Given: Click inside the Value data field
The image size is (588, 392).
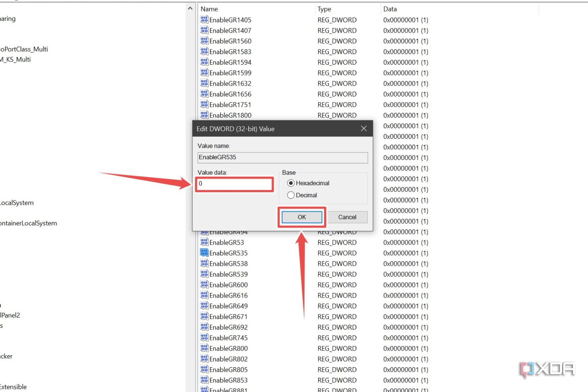Looking at the screenshot, I should coord(234,184).
